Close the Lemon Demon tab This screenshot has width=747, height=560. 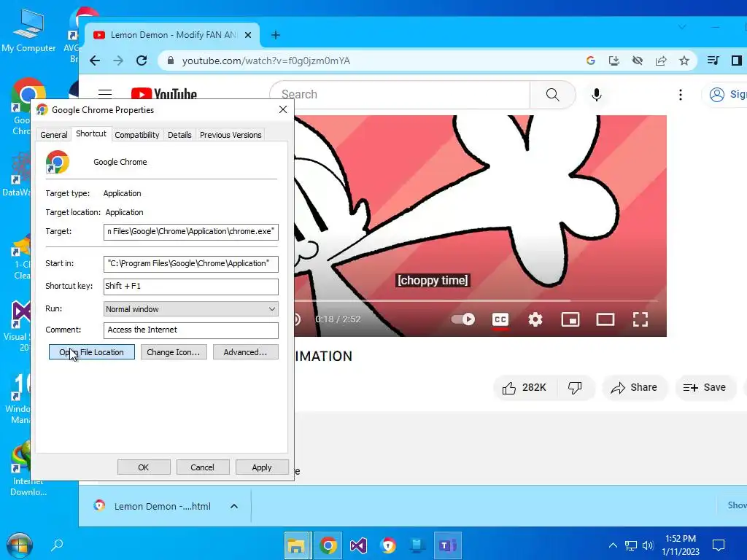(x=248, y=35)
